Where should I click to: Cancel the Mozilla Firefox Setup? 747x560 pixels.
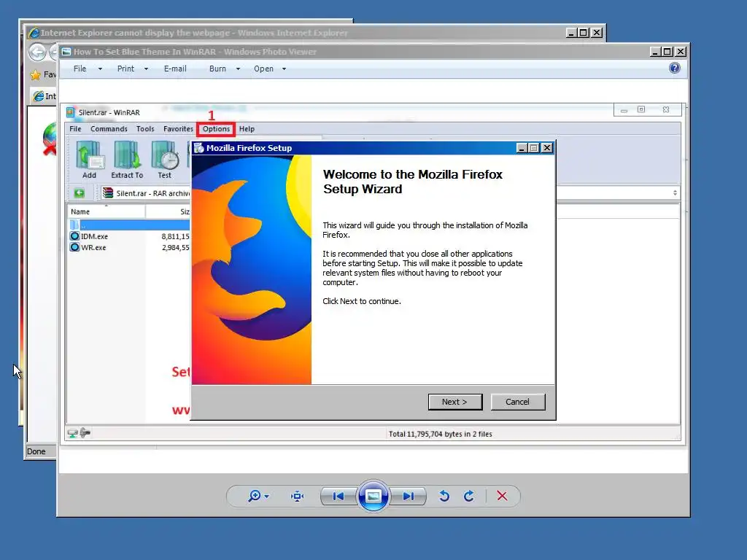[517, 402]
